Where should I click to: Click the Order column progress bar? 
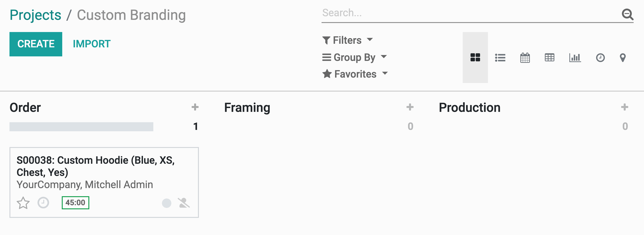pyautogui.click(x=81, y=127)
